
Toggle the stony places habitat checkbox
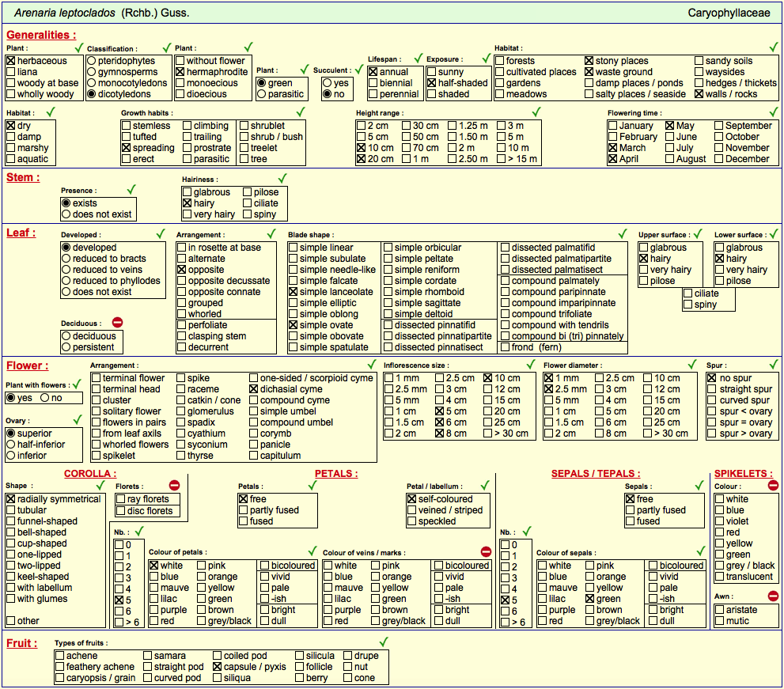point(589,60)
